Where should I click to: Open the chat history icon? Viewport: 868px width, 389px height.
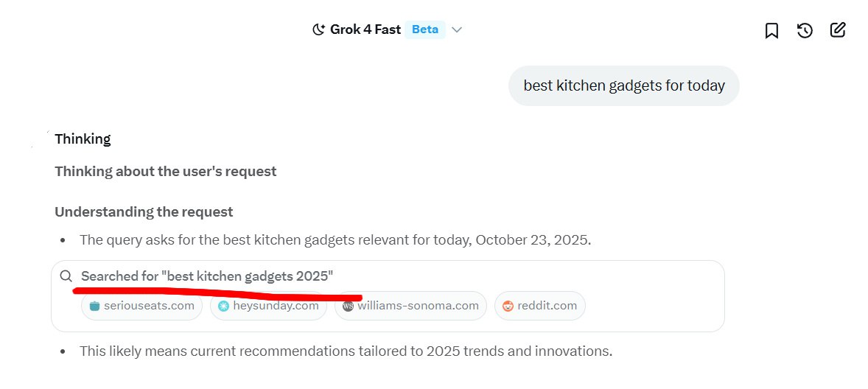[805, 30]
